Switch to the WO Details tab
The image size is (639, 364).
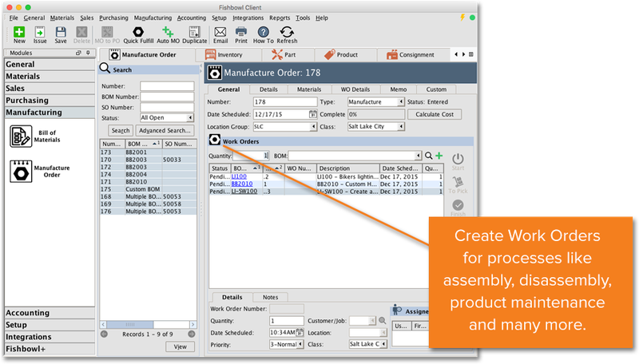[355, 89]
